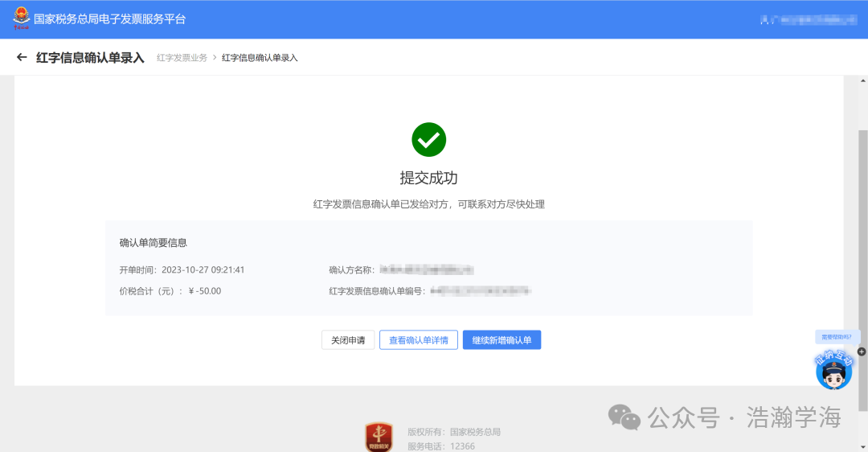Click the small round button beside the assistant
Image resolution: width=868 pixels, height=452 pixels.
862,351
